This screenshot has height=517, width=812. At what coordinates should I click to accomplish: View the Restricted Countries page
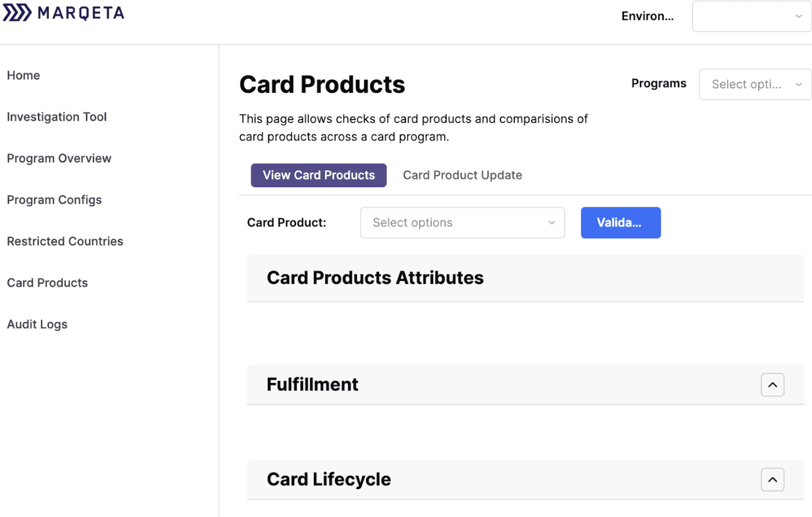tap(65, 241)
